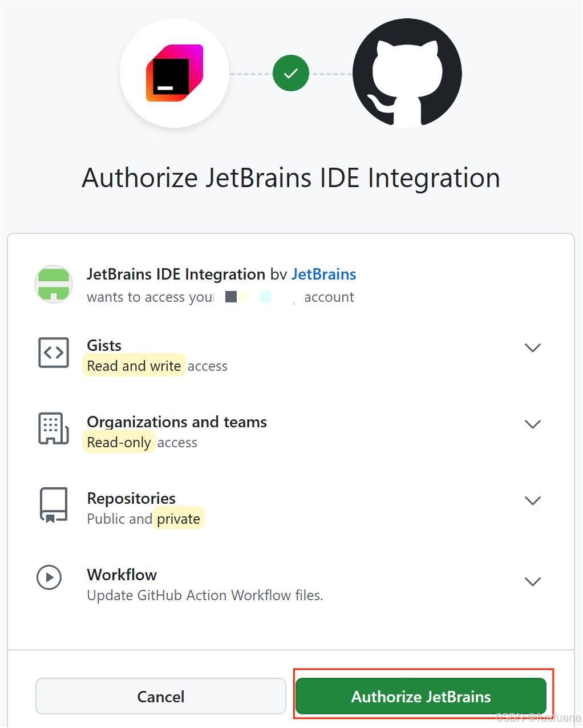Expand the Repositories permission details
This screenshot has width=583, height=728.
pos(533,500)
